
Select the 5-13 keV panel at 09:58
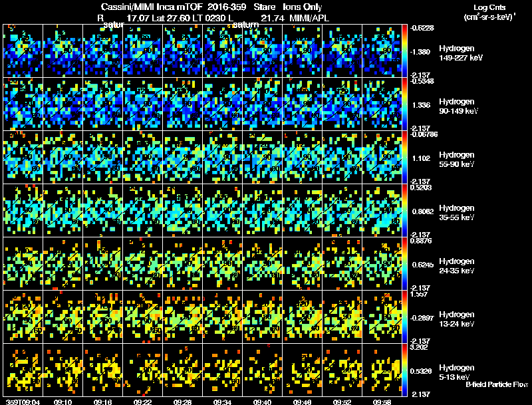click(382, 370)
